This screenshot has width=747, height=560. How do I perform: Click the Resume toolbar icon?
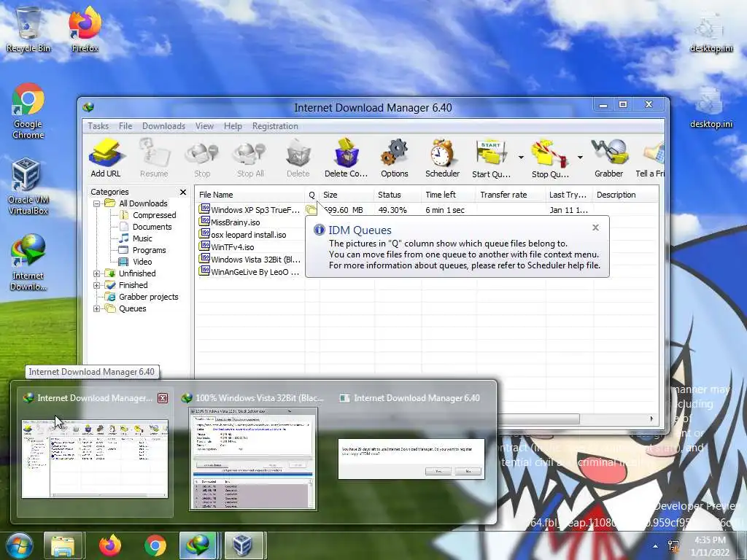(x=154, y=158)
